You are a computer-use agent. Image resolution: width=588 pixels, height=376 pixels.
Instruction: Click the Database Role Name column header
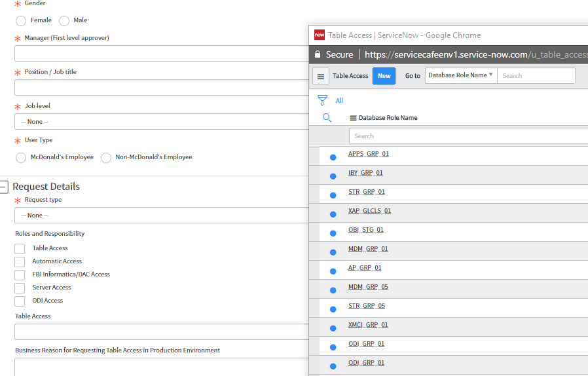pos(388,118)
